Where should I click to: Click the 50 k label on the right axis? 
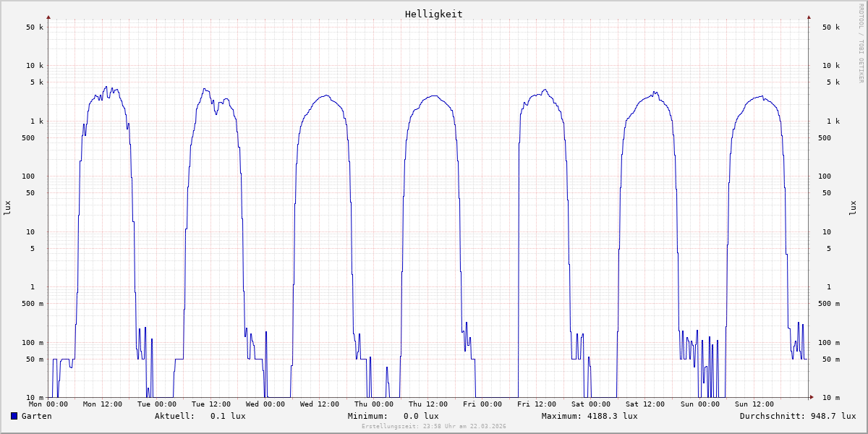pyautogui.click(x=831, y=27)
